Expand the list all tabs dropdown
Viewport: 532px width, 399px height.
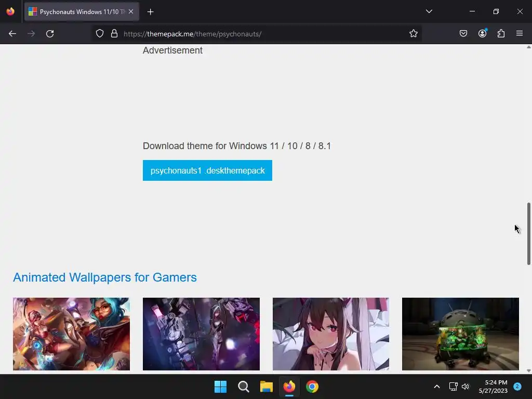tap(429, 11)
